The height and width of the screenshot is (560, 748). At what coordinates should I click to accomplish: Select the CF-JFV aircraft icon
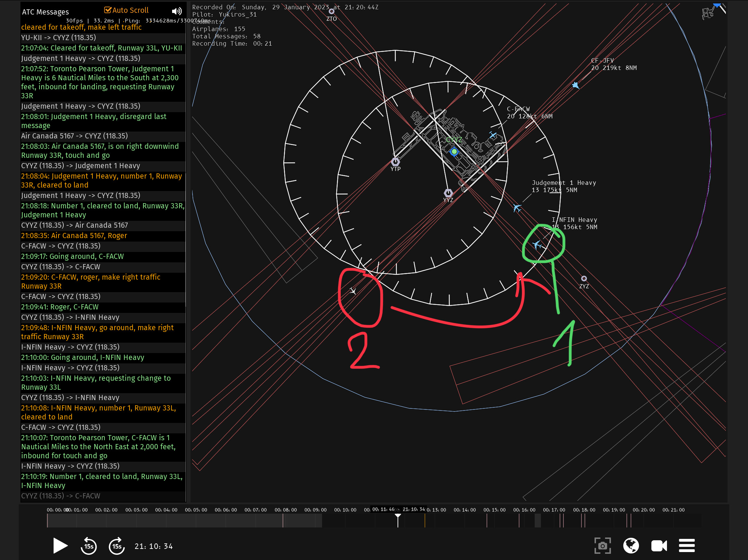pyautogui.click(x=576, y=85)
